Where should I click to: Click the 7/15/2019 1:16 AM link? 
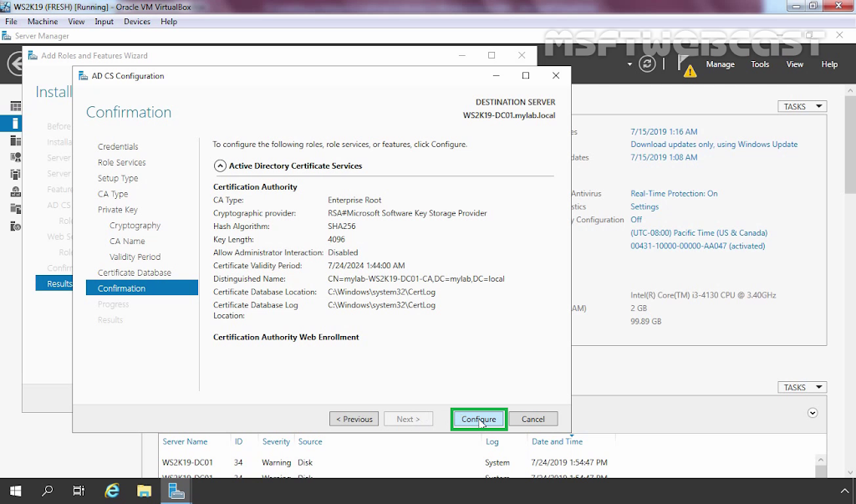click(664, 131)
